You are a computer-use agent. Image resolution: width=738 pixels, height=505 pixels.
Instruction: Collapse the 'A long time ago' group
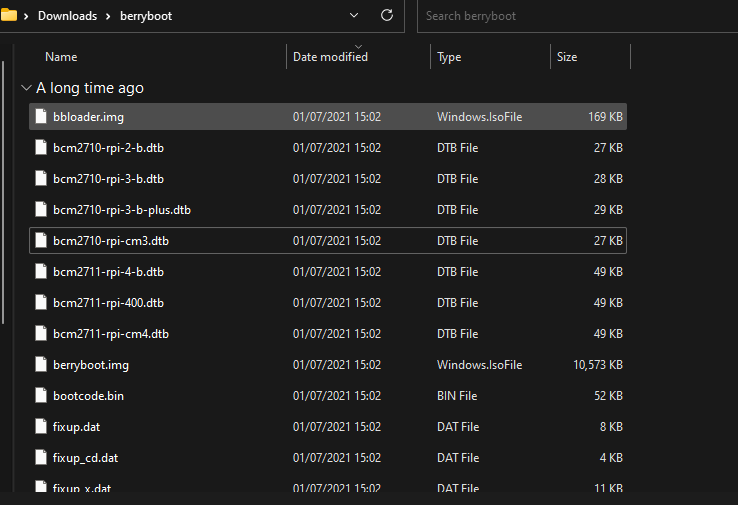[26, 88]
